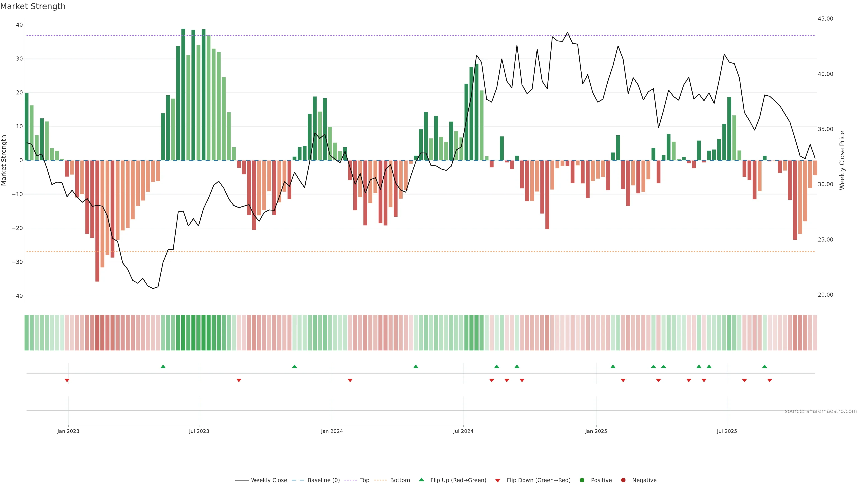Click the first green flip-up marker in 2023
The height and width of the screenshot is (488, 868).
(x=163, y=366)
